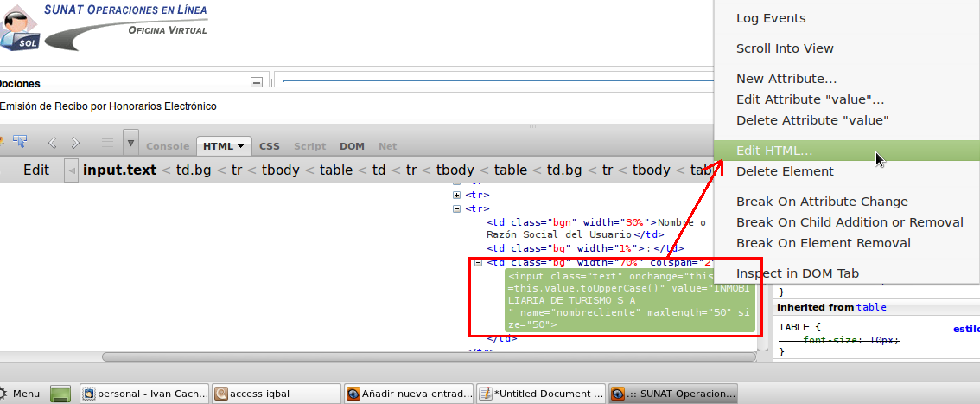
Task: Click the closing </td> tag line
Action: click(502, 338)
